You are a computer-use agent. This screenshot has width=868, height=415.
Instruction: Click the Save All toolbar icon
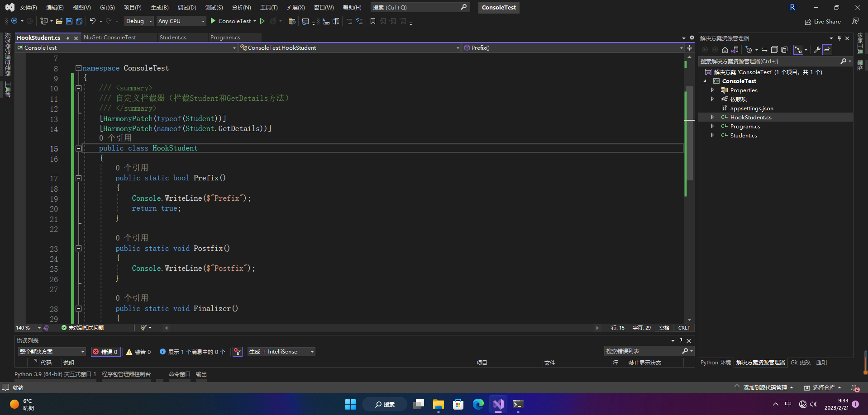79,21
